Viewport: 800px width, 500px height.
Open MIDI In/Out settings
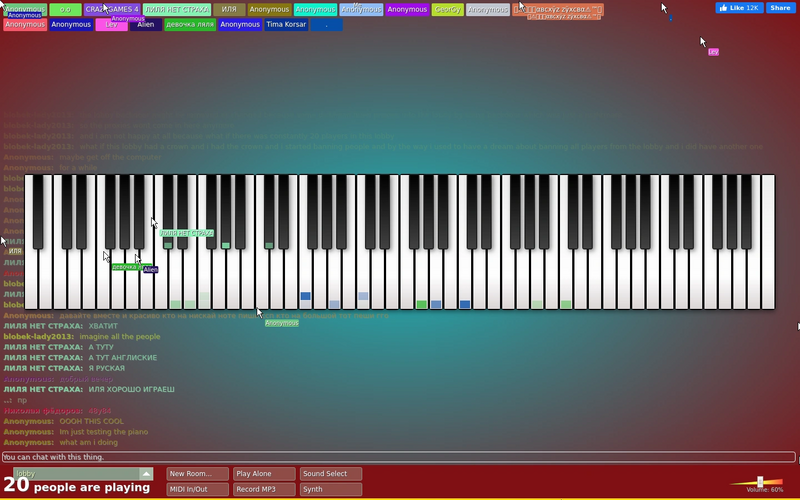tap(197, 489)
